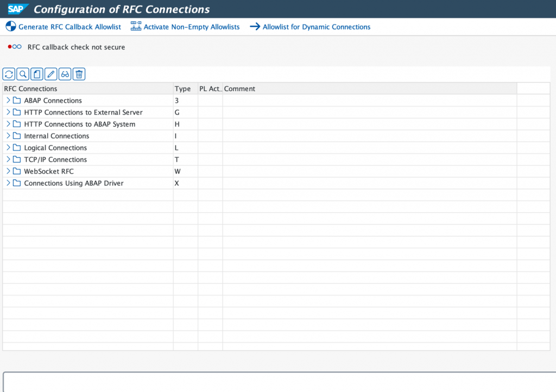Select the HTTP Connections to External Server folder icon
The height and width of the screenshot is (392, 556).
tap(17, 112)
